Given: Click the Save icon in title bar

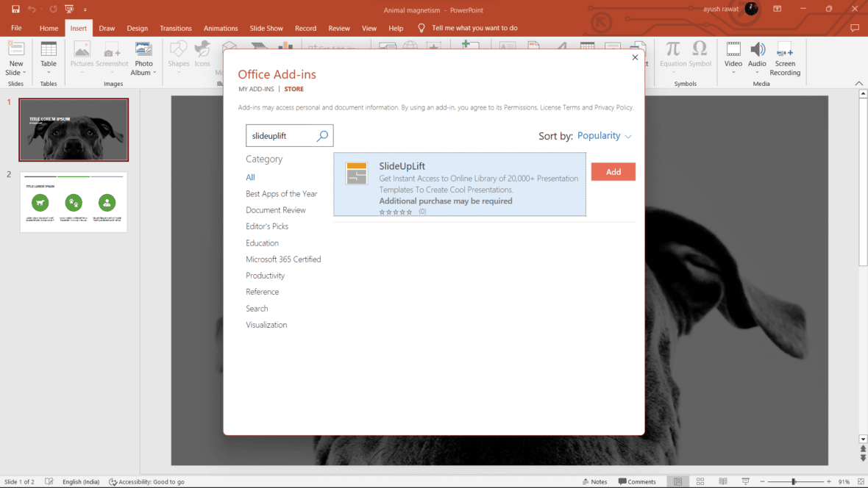Looking at the screenshot, I should (15, 9).
